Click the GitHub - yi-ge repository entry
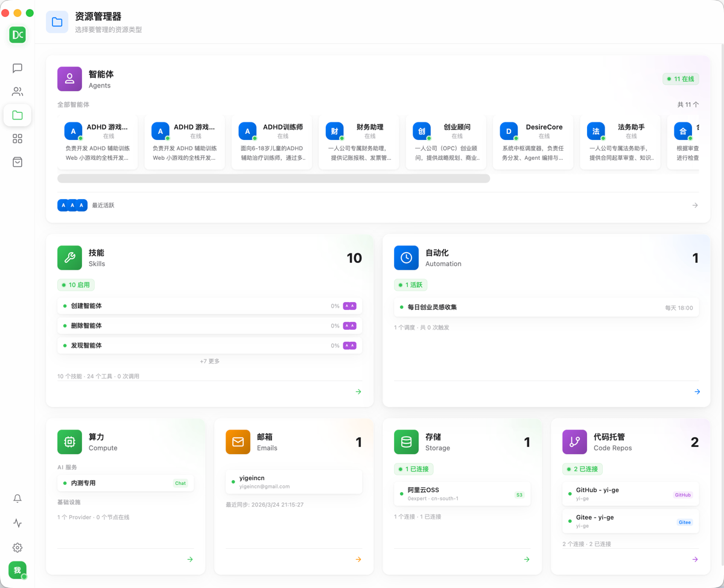The height and width of the screenshot is (588, 724). click(630, 493)
